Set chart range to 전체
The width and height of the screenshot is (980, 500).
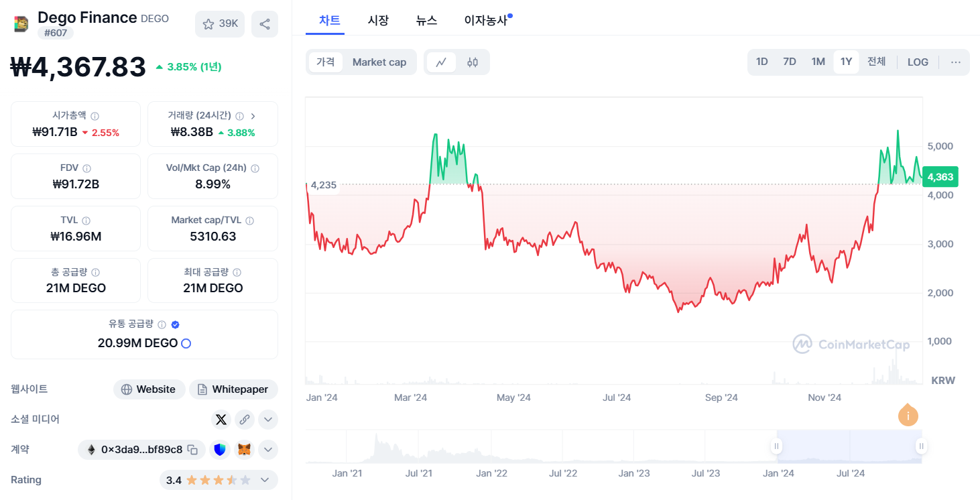click(877, 62)
